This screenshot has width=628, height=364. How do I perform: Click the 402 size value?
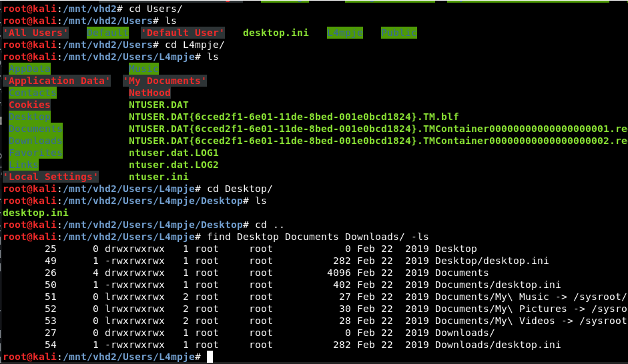[342, 285]
